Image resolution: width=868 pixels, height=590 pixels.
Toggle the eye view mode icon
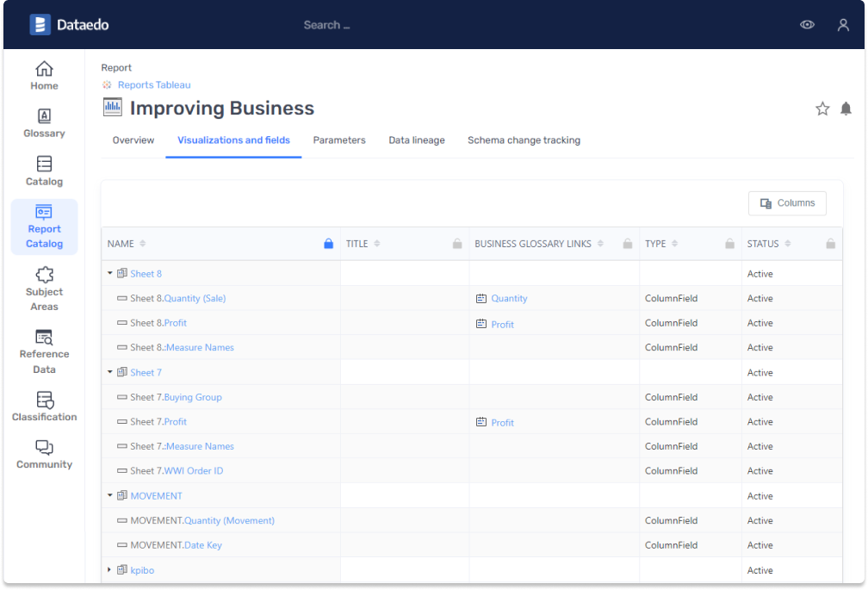(x=807, y=25)
